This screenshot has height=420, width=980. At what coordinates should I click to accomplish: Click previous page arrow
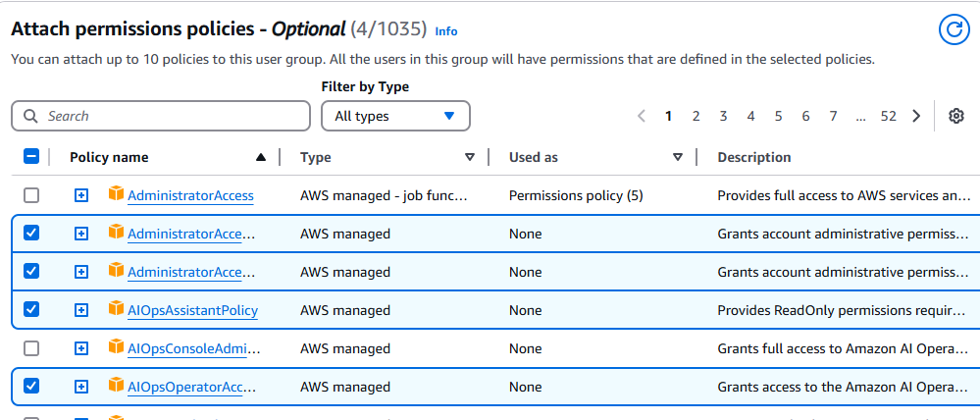(642, 116)
